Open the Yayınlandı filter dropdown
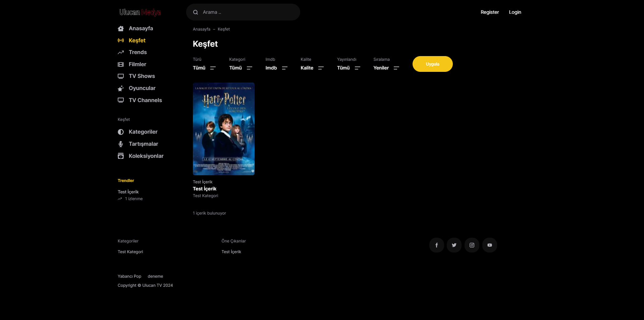Viewport: 644px width, 320px height. [348, 68]
